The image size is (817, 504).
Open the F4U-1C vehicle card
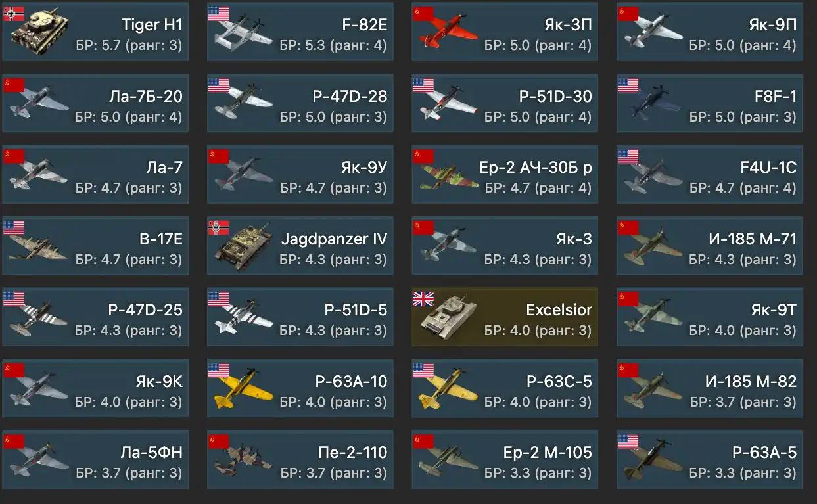point(710,174)
